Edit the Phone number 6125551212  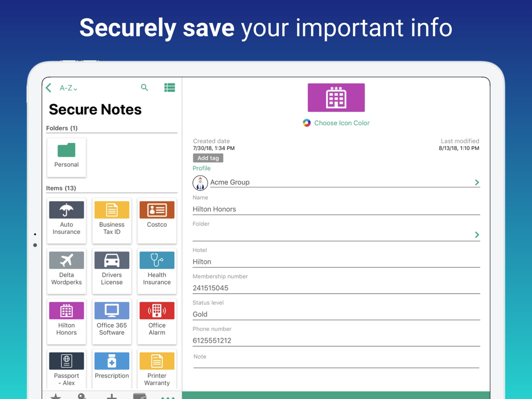coord(336,340)
